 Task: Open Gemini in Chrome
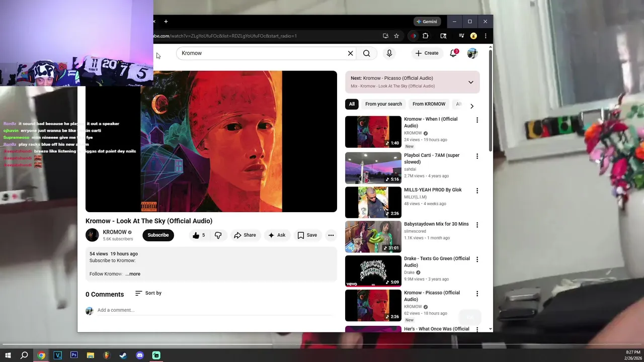pos(427,22)
